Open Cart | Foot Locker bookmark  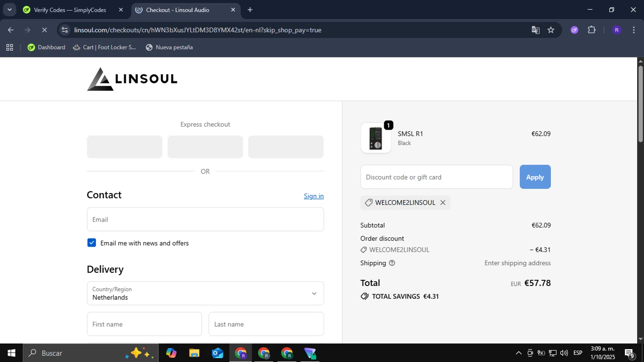(104, 47)
